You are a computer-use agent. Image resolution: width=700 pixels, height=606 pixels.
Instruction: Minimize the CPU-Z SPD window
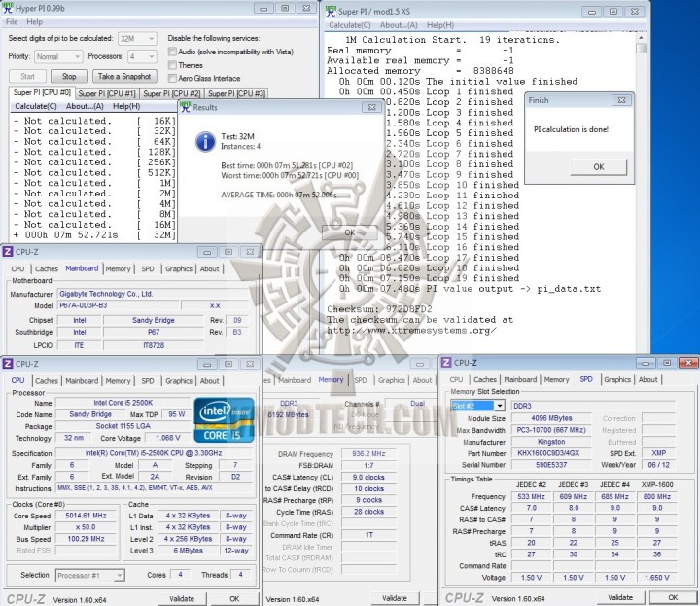646,363
